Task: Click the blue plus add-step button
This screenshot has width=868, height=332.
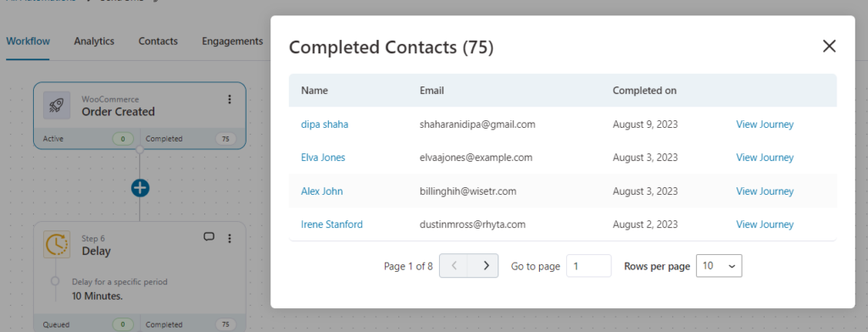Action: tap(140, 188)
